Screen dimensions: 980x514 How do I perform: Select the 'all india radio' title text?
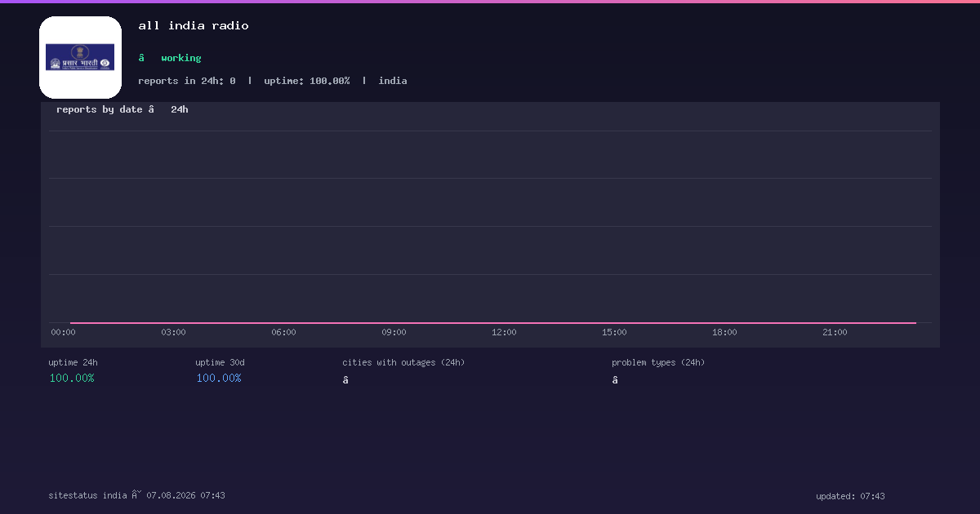[194, 26]
